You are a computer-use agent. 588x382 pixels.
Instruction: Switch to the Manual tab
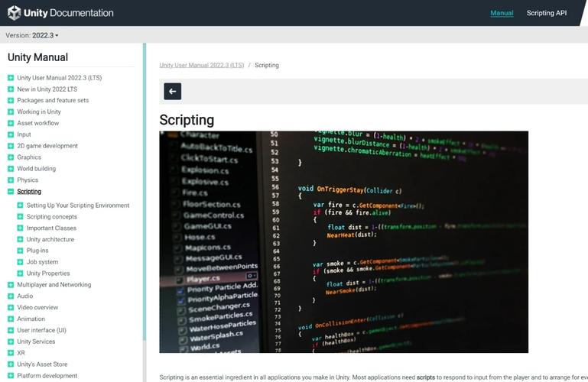(502, 13)
